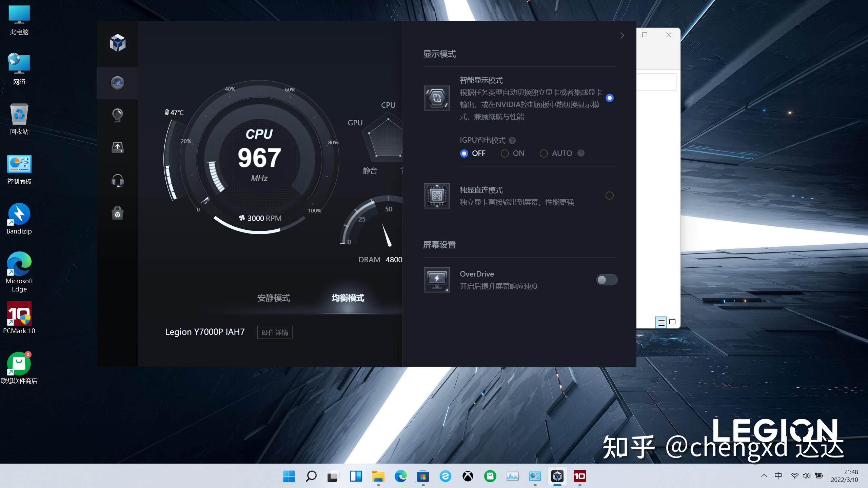Click the CPU 967 MHz gauge
The width and height of the screenshot is (868, 488).
[259, 157]
